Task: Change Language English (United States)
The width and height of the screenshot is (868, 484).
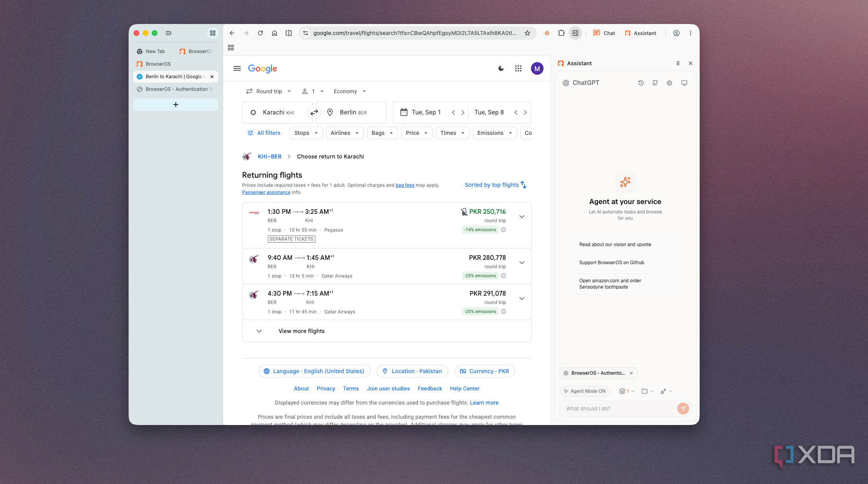Action: (314, 371)
